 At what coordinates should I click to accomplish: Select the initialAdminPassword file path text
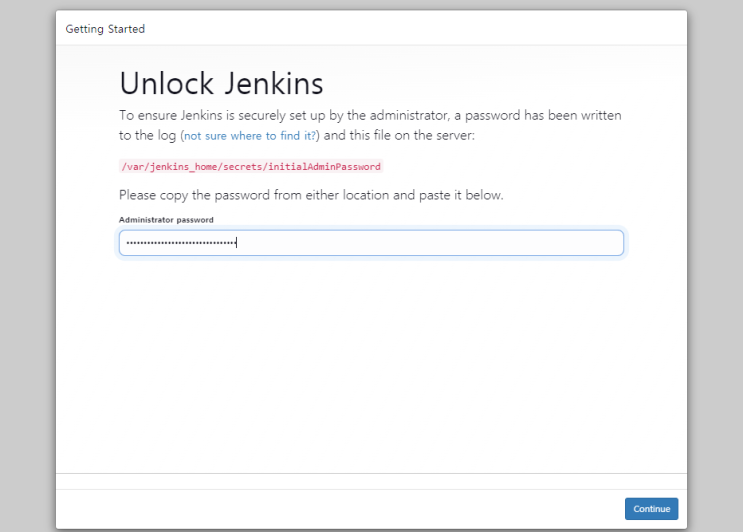pos(251,166)
